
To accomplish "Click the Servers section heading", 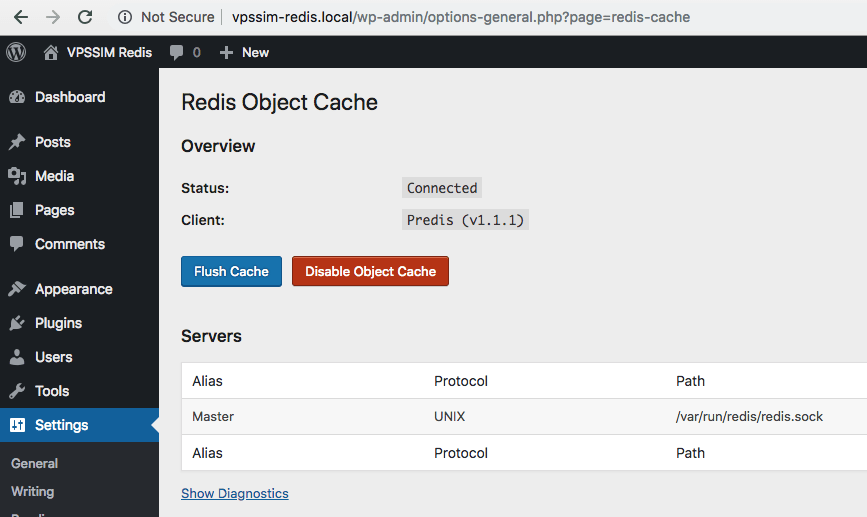I will pyautogui.click(x=211, y=336).
